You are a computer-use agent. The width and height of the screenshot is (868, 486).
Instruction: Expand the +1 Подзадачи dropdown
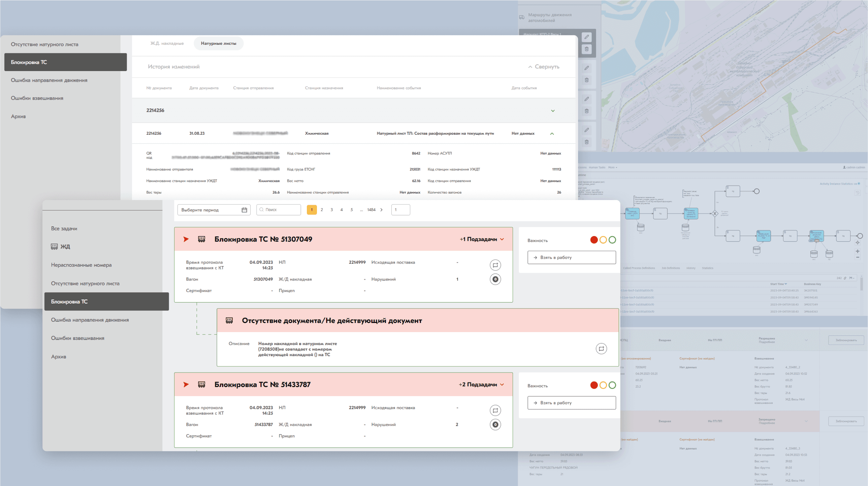click(x=482, y=239)
